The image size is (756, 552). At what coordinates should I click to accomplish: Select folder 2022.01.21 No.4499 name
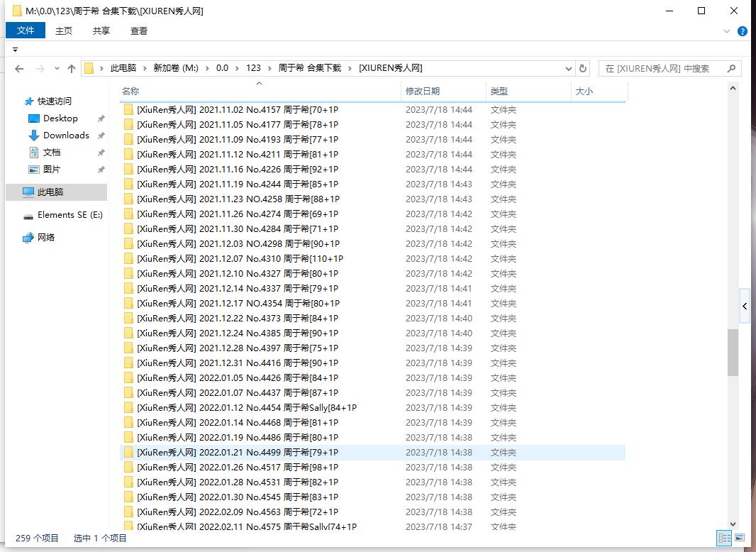coord(238,453)
